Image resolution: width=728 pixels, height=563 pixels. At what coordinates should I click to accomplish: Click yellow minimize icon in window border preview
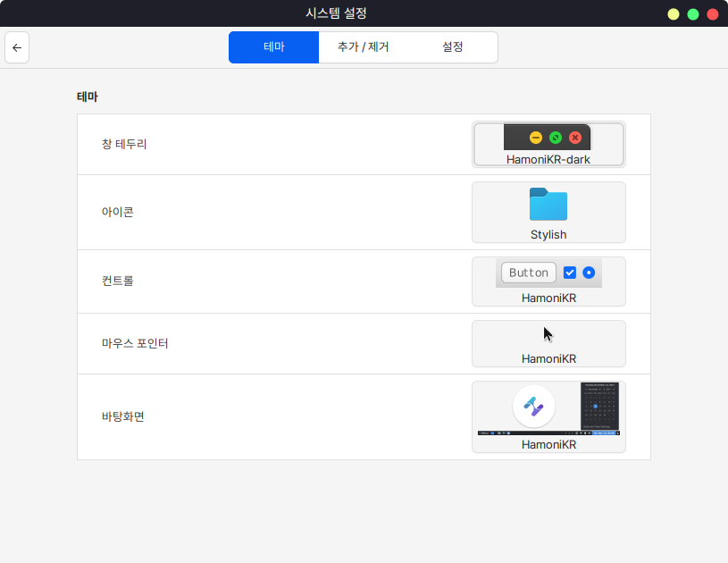pos(536,138)
